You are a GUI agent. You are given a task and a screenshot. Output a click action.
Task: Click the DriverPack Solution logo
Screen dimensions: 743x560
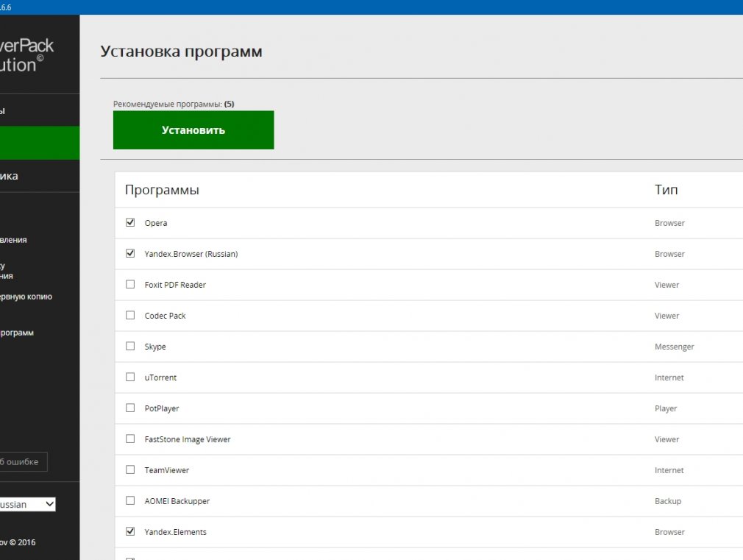pyautogui.click(x=27, y=55)
